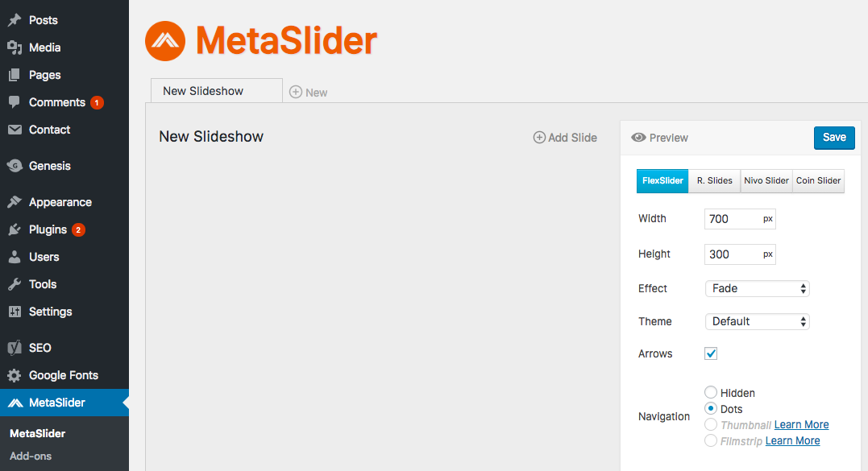Click the Plugins plug icon
This screenshot has width=868, height=471.
point(14,229)
